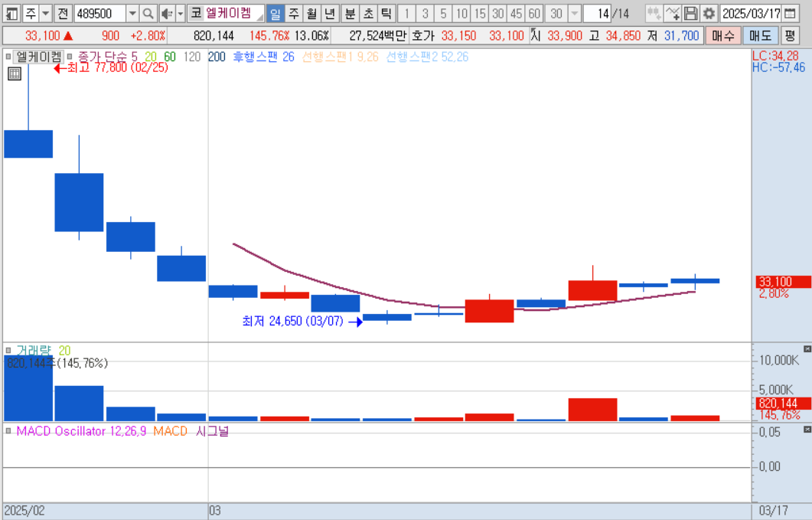Image resolution: width=812 pixels, height=520 pixels.
Task: Switch to 월 monthly chart tab
Action: (311, 14)
